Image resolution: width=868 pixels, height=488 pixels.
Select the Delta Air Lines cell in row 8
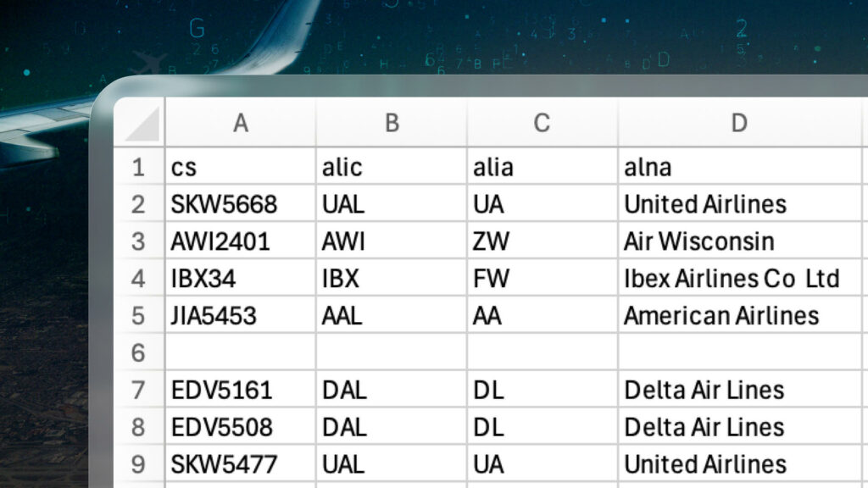pos(739,427)
